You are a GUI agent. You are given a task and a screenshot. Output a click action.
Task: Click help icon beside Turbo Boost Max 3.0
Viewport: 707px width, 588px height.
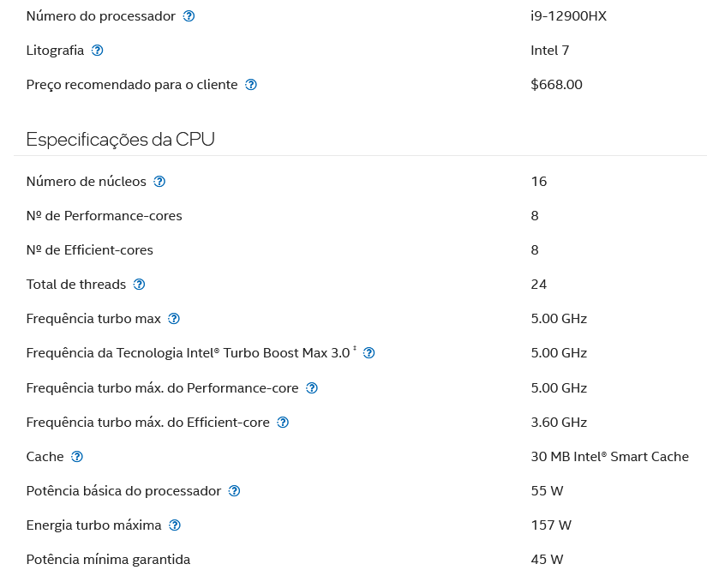pos(369,353)
